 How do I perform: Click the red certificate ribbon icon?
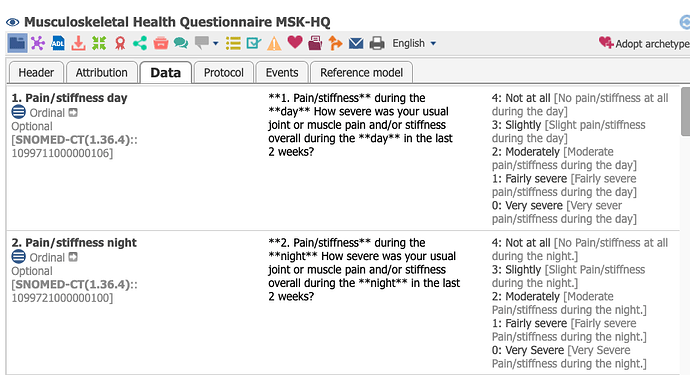point(120,43)
